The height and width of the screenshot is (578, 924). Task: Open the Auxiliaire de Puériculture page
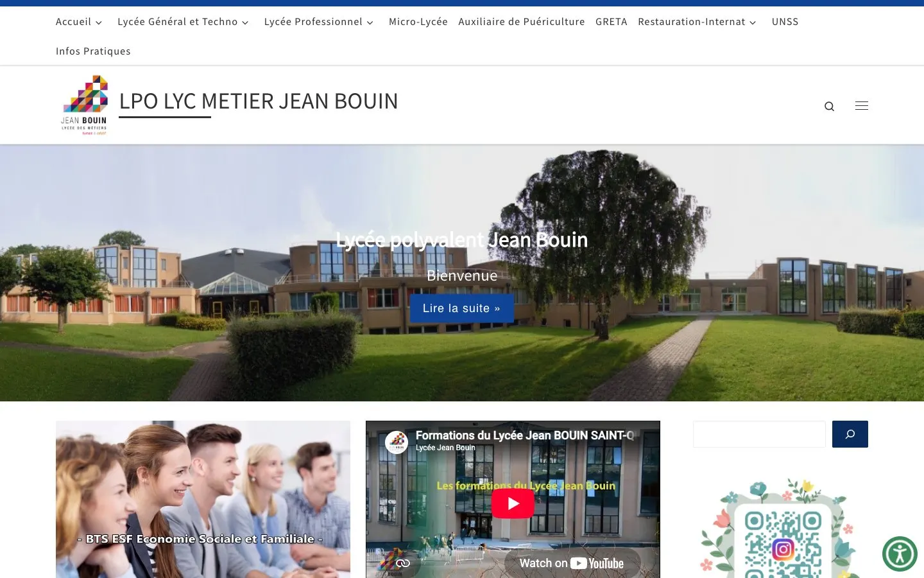point(522,22)
